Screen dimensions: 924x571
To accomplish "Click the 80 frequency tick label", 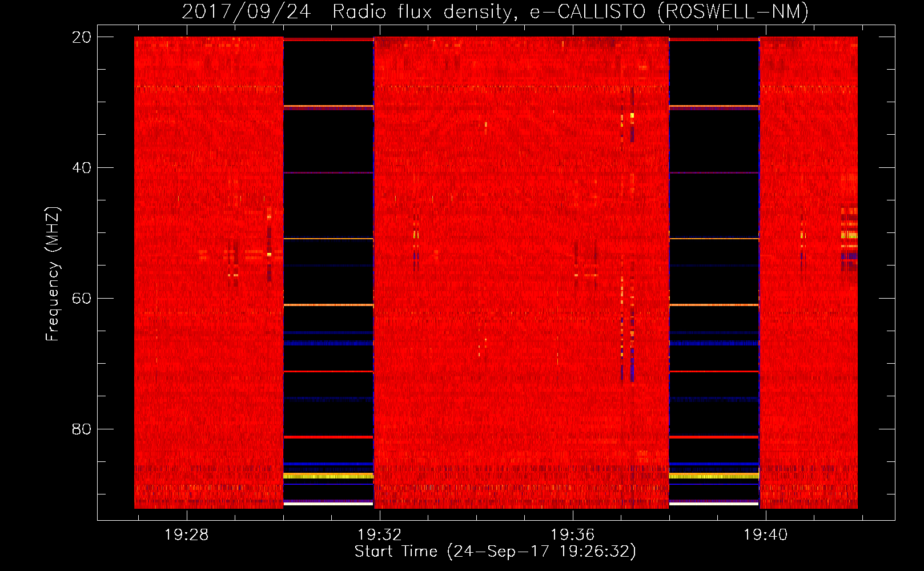I will point(82,429).
